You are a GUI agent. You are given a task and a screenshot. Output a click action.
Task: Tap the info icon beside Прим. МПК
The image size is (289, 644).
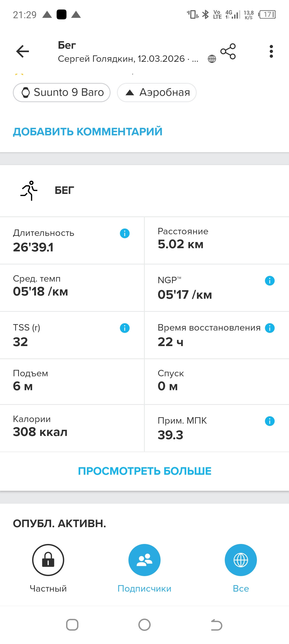(270, 421)
